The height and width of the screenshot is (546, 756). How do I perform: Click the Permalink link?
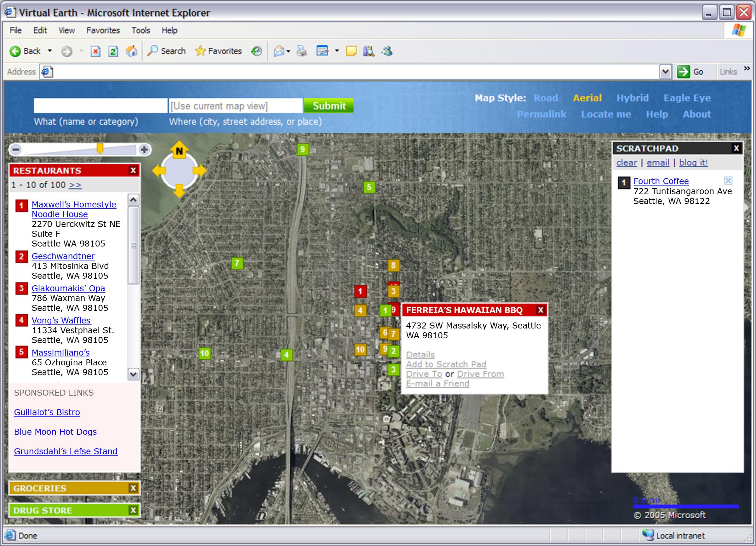pyautogui.click(x=541, y=114)
